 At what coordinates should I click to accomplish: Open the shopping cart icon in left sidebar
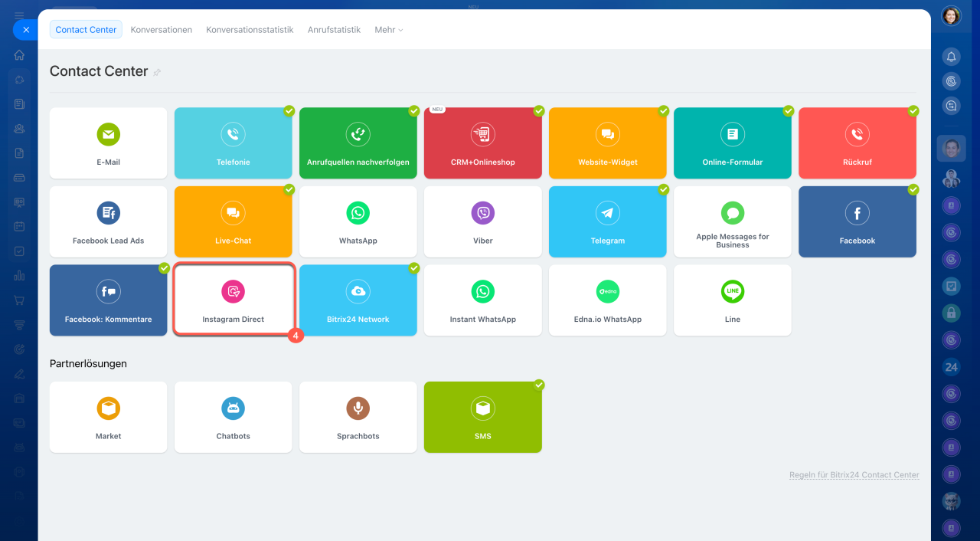[x=19, y=300]
